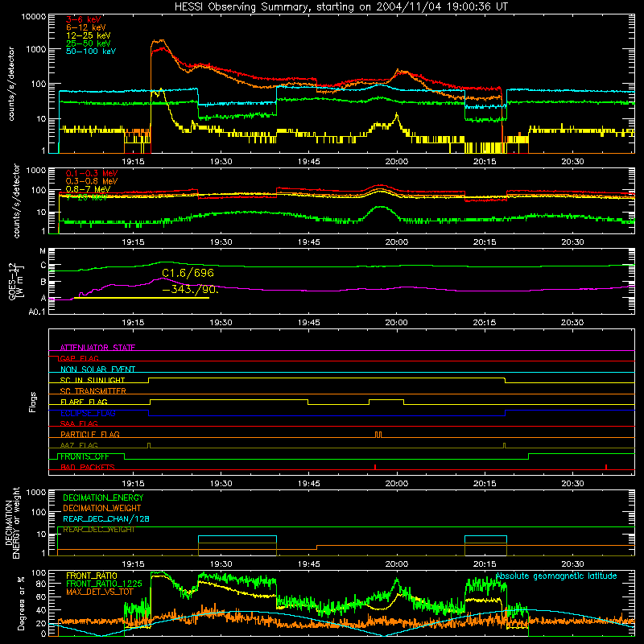This screenshot has height=644, width=644.
Task: Select the cyan 50-100 keV legend entry
Action: pos(91,52)
